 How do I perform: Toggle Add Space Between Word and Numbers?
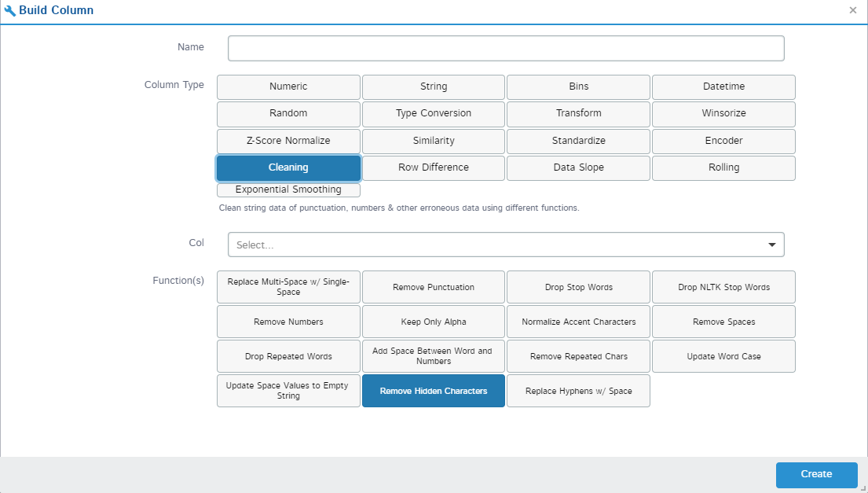tap(434, 356)
